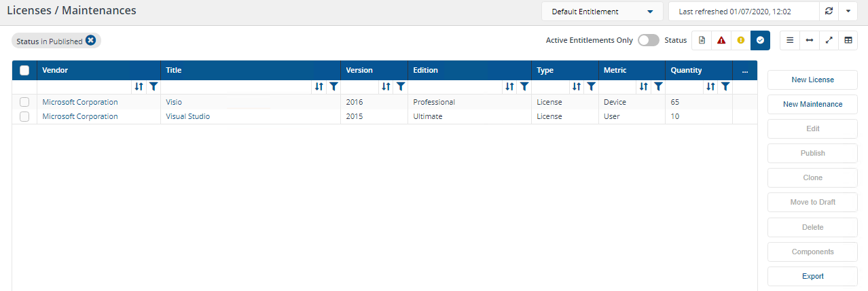Click the New License button
The width and height of the screenshot is (868, 291).
pyautogui.click(x=812, y=80)
